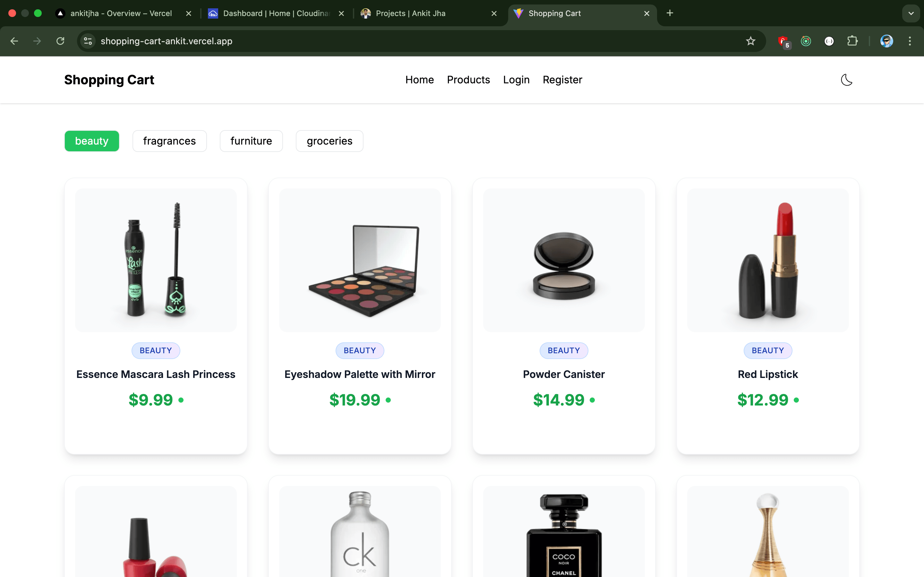This screenshot has width=924, height=577.
Task: Activate the groceries category filter
Action: 329,141
